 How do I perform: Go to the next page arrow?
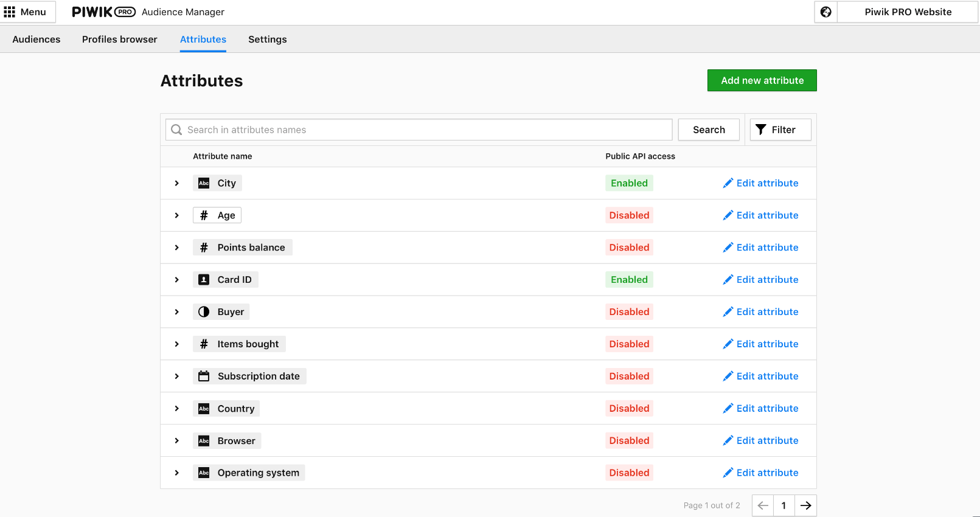(x=805, y=505)
